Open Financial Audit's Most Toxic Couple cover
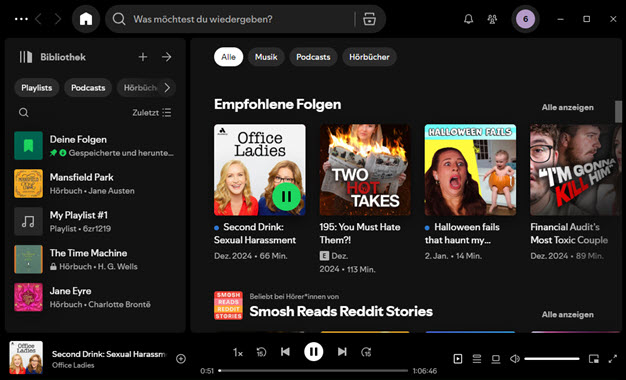The width and height of the screenshot is (626, 380). [576, 170]
